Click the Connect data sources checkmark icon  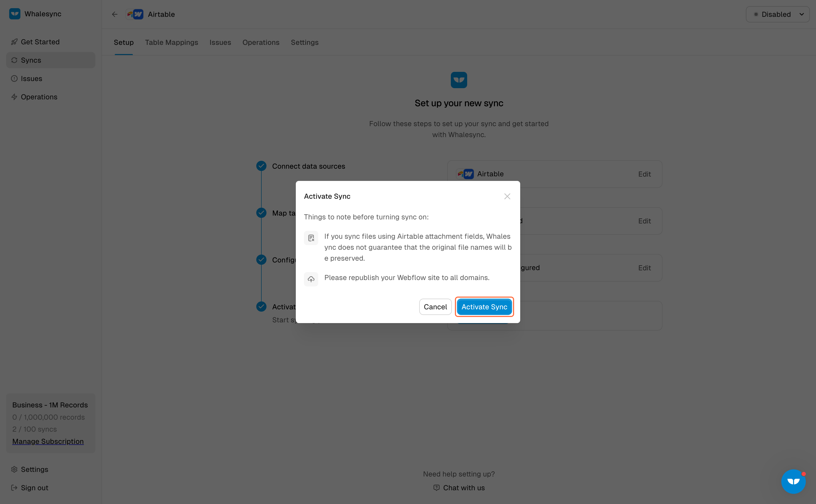pyautogui.click(x=261, y=166)
